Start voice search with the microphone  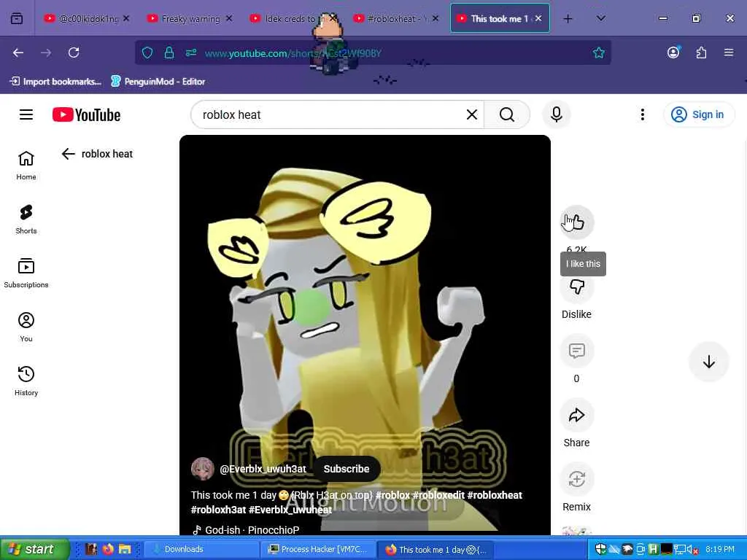(x=556, y=114)
